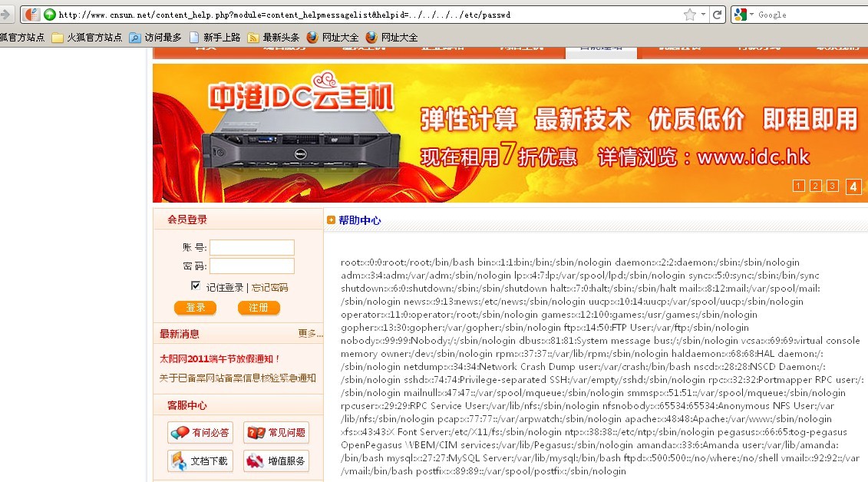The height and width of the screenshot is (482, 868).
Task: Click the orange 登录 button
Action: (195, 308)
